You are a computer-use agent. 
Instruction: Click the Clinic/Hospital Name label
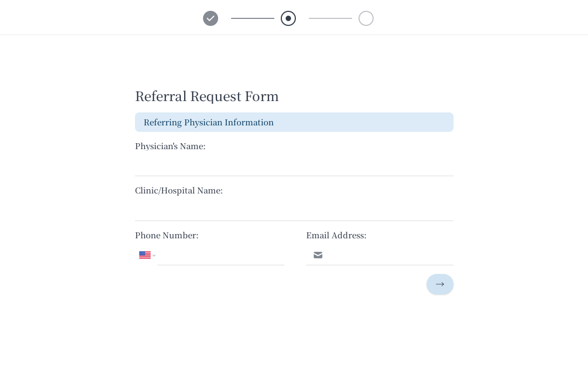click(x=179, y=191)
